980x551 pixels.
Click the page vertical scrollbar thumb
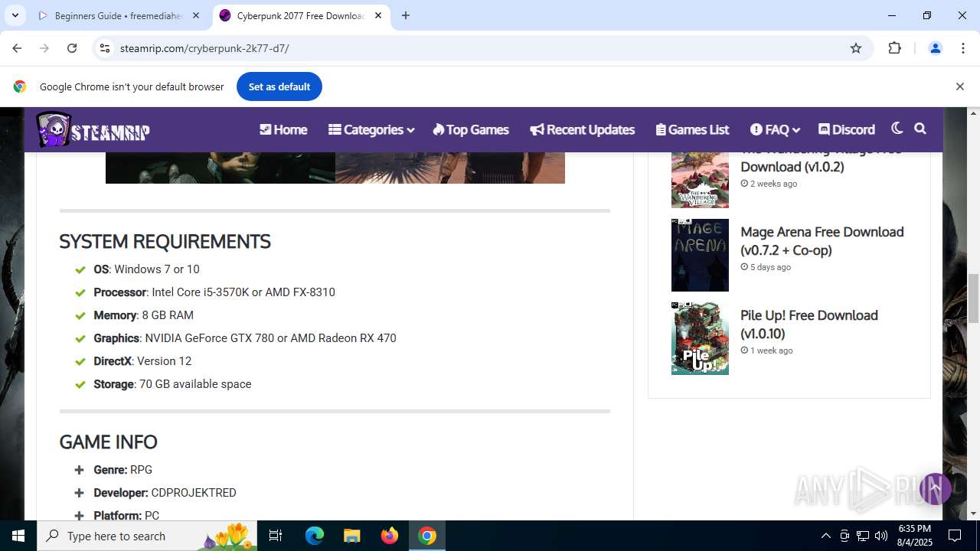click(x=974, y=297)
